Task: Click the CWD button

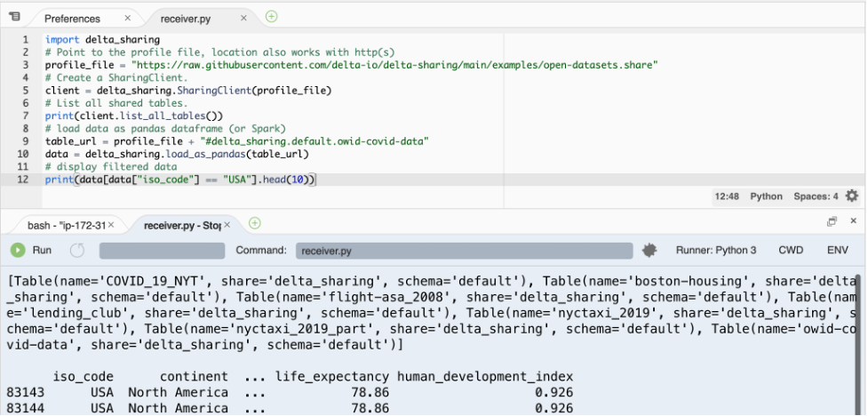Action: (x=791, y=251)
